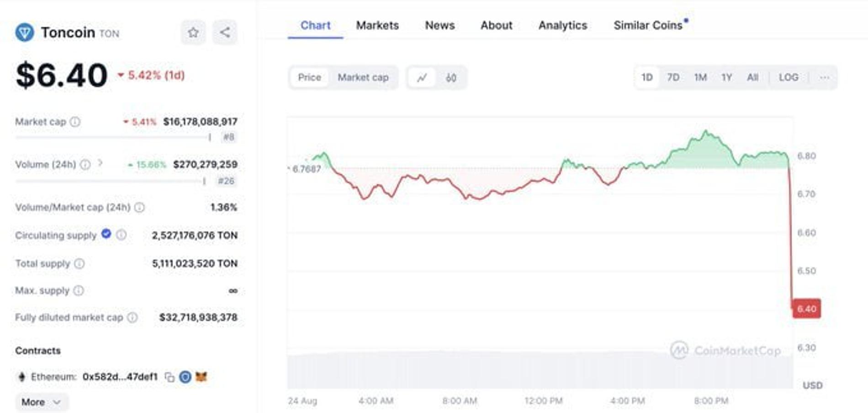
Task: Click the red 6.40 price label
Action: pos(806,309)
